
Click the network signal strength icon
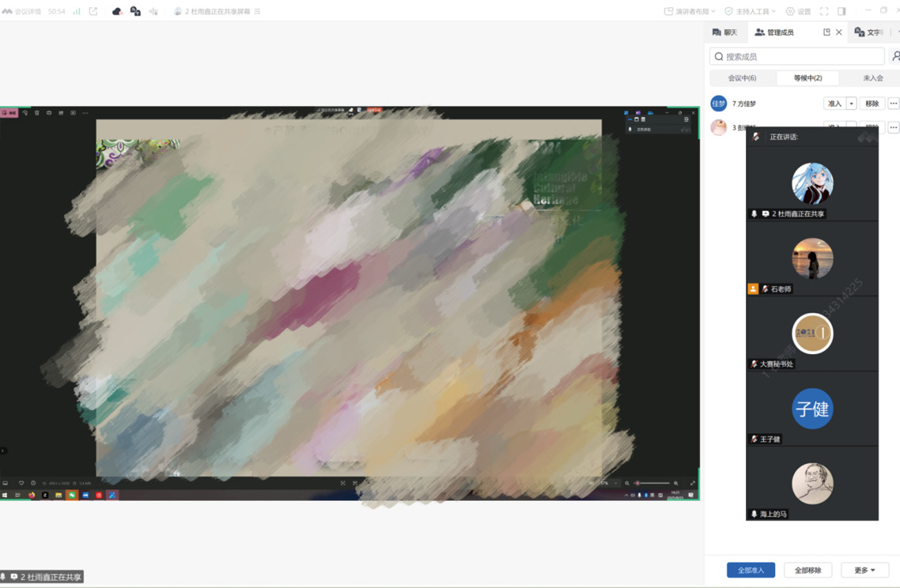pyautogui.click(x=77, y=12)
